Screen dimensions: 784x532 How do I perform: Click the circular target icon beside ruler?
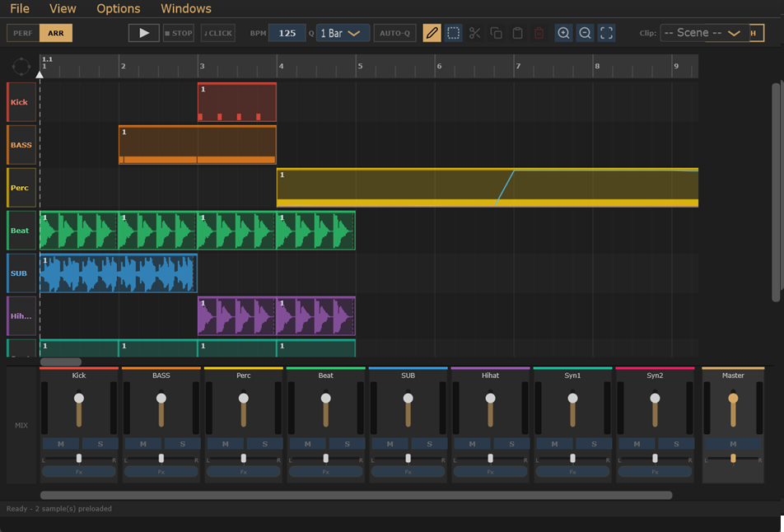coord(21,66)
